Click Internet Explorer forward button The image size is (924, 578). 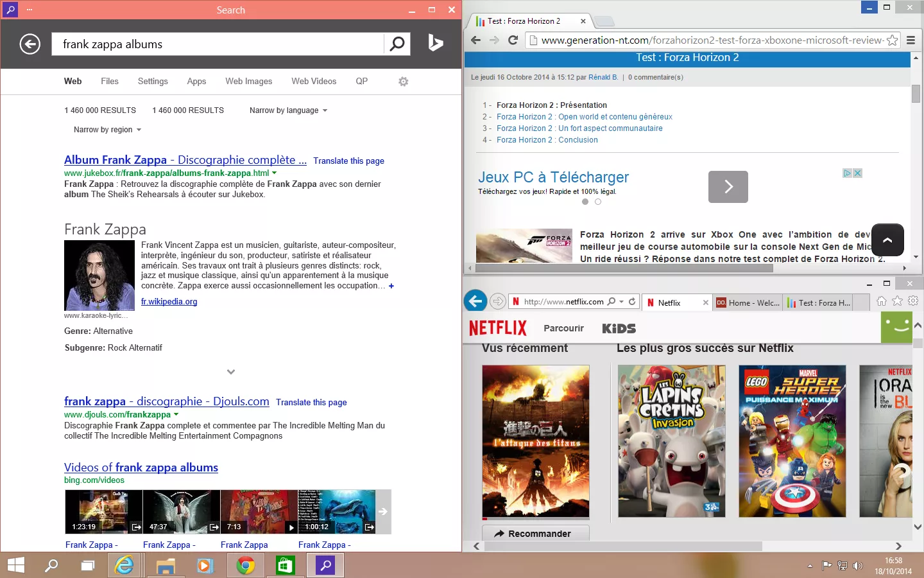498,301
